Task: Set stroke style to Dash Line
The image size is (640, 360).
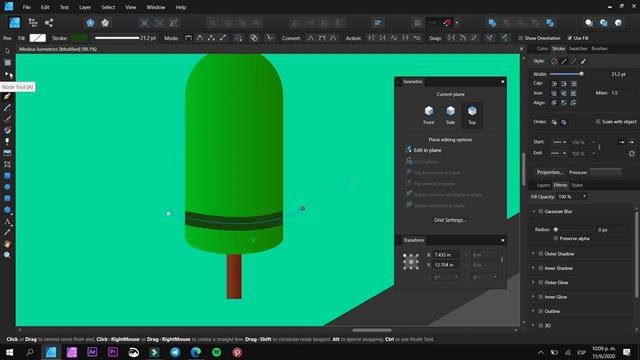Action: 573,61
